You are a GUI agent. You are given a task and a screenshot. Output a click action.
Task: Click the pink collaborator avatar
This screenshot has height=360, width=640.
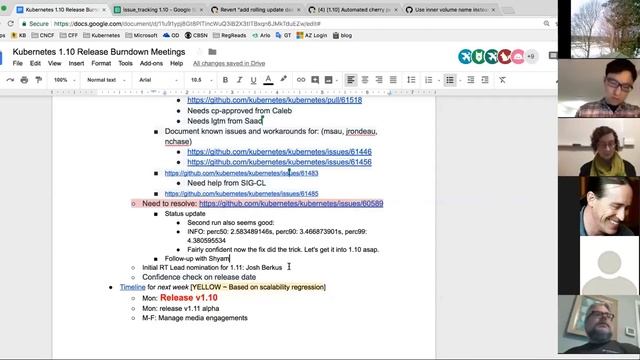(518, 56)
